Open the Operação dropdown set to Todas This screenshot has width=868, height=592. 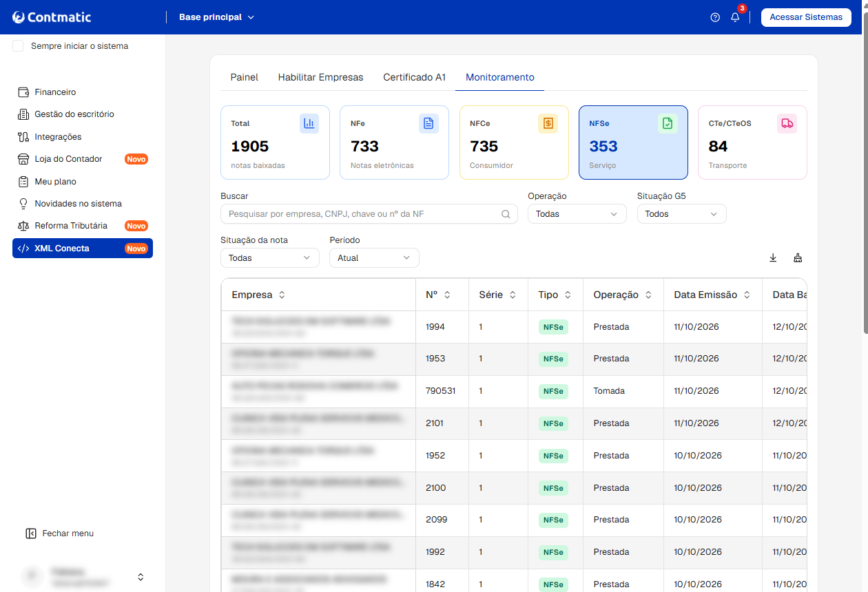coord(577,214)
